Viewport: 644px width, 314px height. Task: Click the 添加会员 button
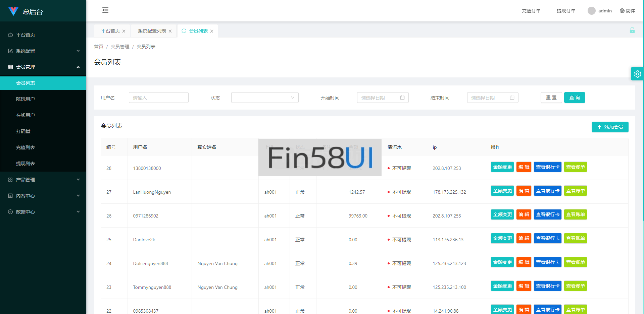[610, 127]
